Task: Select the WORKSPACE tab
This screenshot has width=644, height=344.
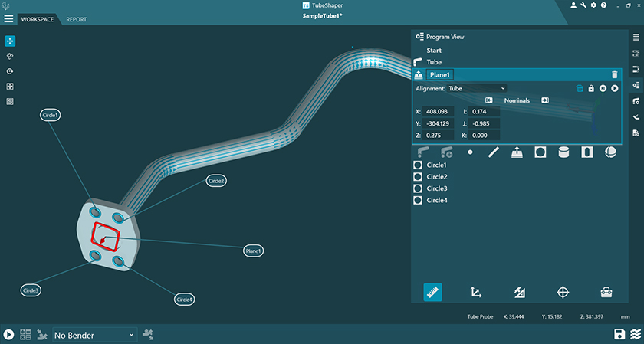Action: tap(37, 19)
